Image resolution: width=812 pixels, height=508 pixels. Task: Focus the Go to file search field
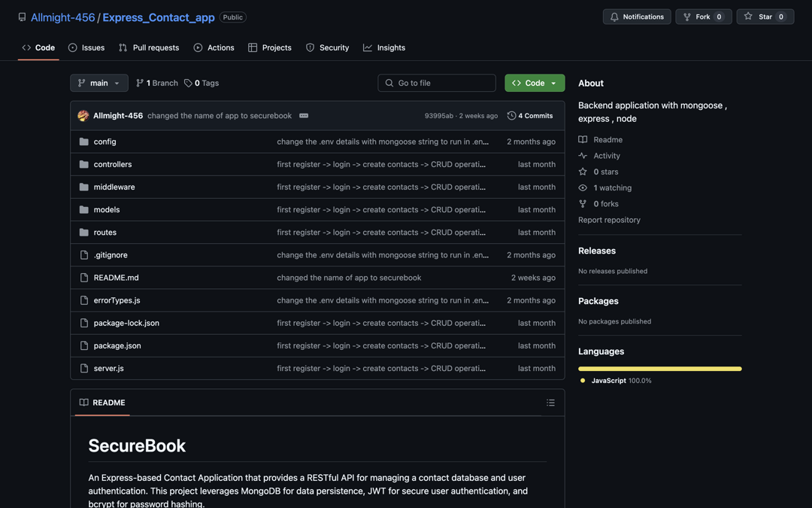(x=437, y=83)
